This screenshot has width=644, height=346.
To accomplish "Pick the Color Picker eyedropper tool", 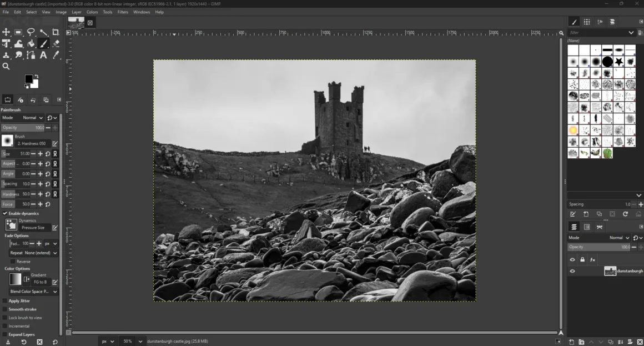I will click(56, 55).
